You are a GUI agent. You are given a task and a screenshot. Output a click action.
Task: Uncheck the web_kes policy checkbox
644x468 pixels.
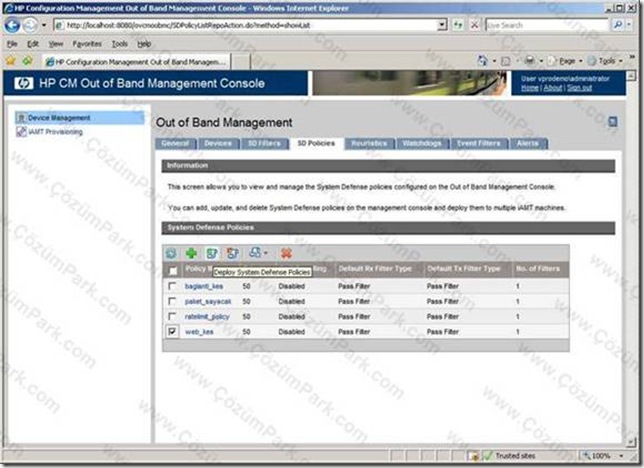pyautogui.click(x=172, y=331)
